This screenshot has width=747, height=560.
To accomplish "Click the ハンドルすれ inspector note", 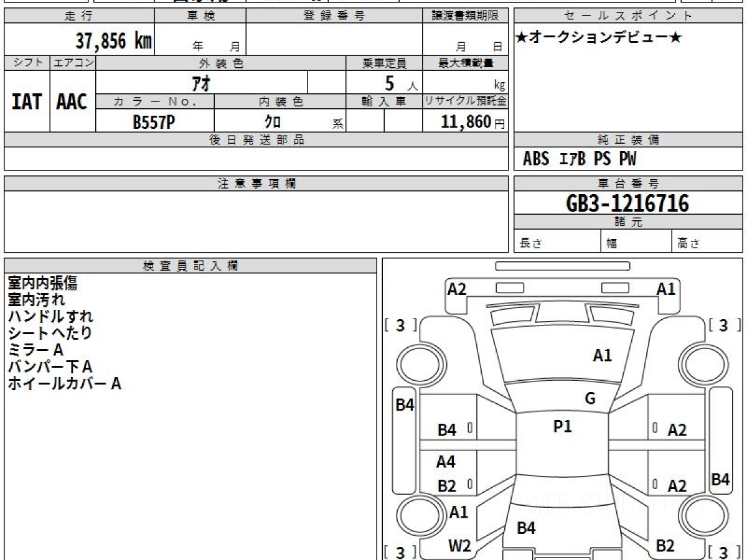I will (x=50, y=317).
